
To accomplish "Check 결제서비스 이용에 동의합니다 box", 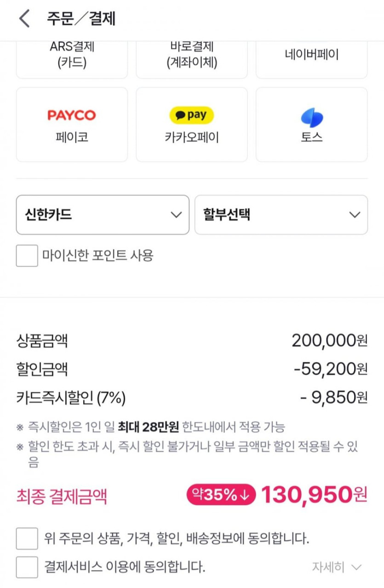I will [27, 567].
